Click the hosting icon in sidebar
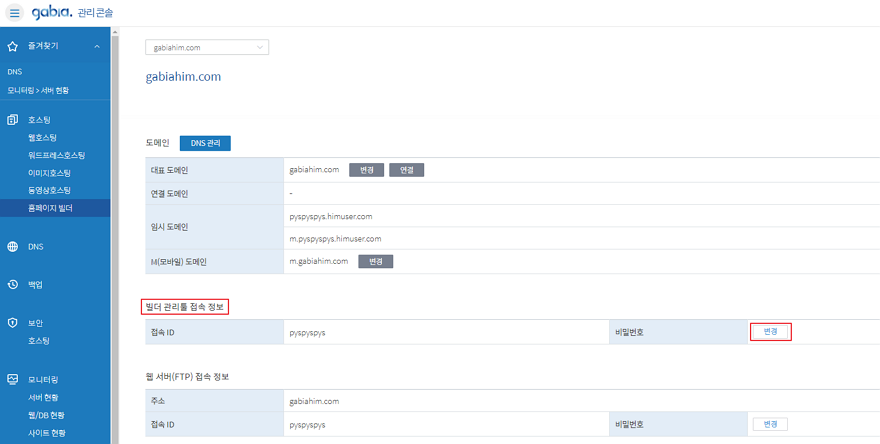The height and width of the screenshot is (444, 880). coord(13,120)
